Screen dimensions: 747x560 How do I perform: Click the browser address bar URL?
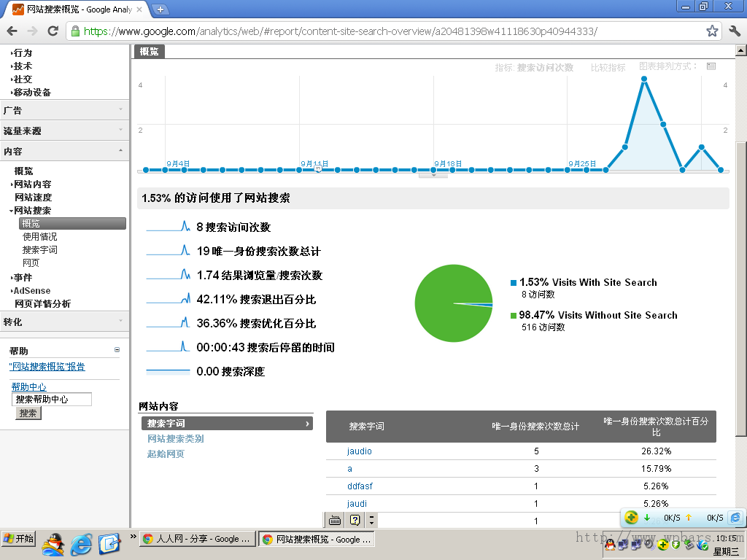[x=340, y=31]
